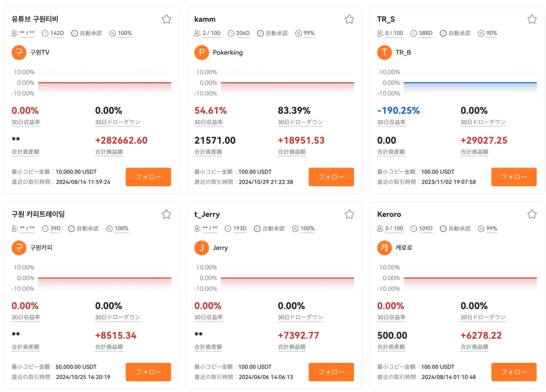The height and width of the screenshot is (392, 546).
Task: Favorite the 유튜브 구원티비 card star
Action: coord(166,19)
